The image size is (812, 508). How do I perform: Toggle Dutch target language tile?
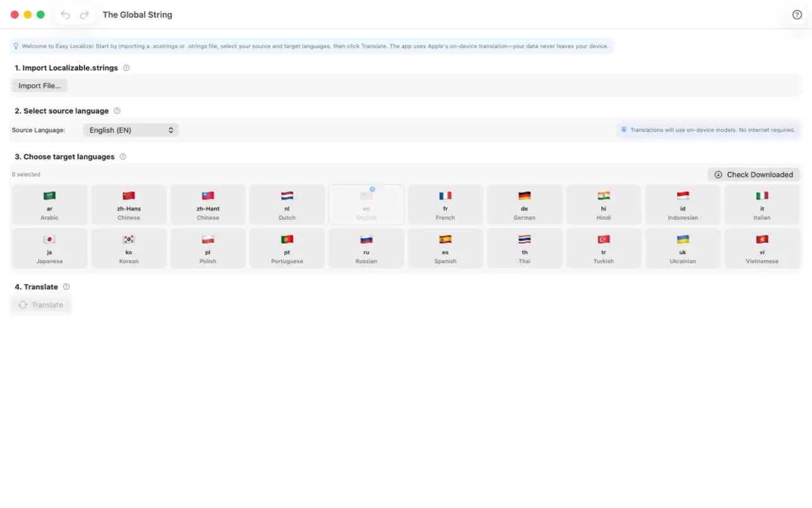287,205
